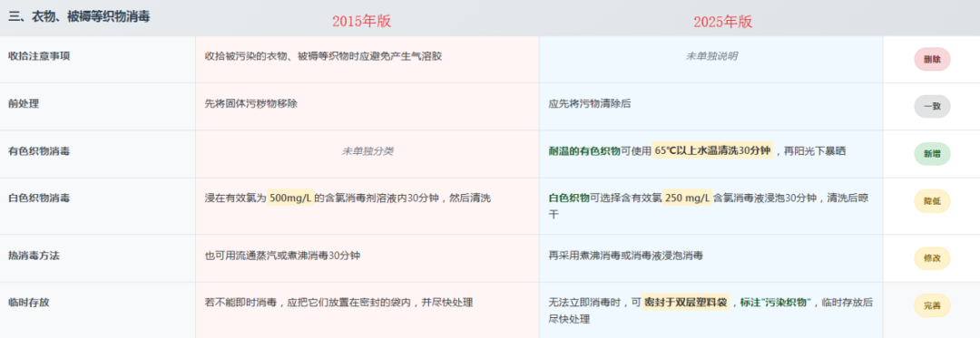Select the row label 临时存放
Image resolution: width=980 pixels, height=338 pixels.
(29, 303)
